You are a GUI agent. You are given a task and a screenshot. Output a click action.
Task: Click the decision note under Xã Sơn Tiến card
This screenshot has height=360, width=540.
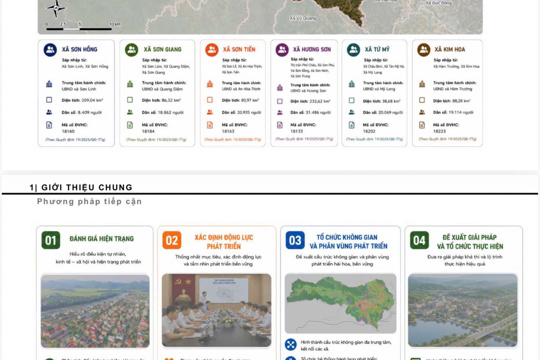point(233,140)
